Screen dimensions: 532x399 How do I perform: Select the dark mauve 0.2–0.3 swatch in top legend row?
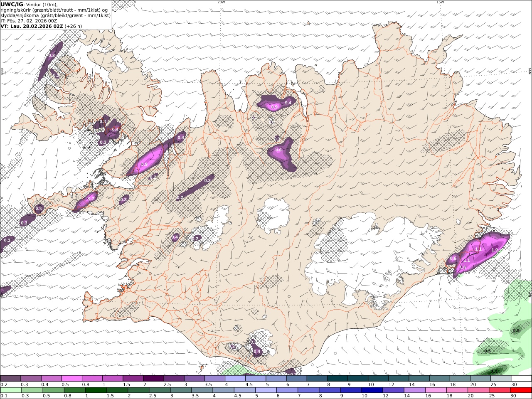click(10, 379)
